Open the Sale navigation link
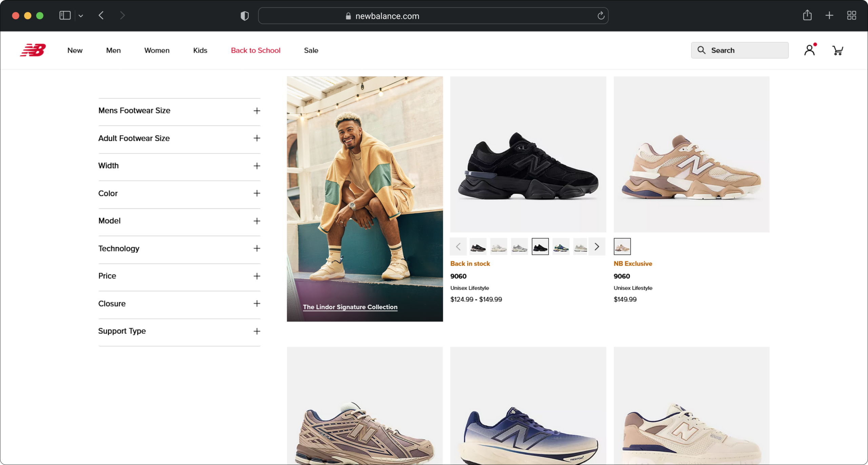This screenshot has height=465, width=868. 311,50
